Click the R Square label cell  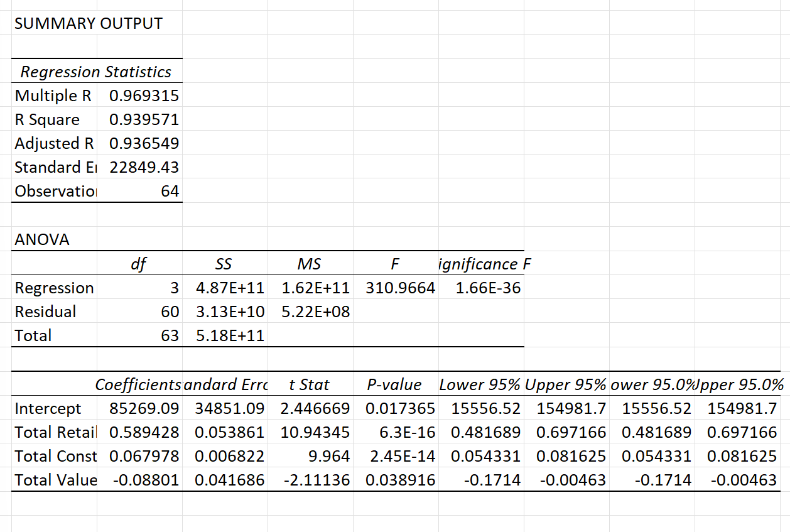coord(47,120)
